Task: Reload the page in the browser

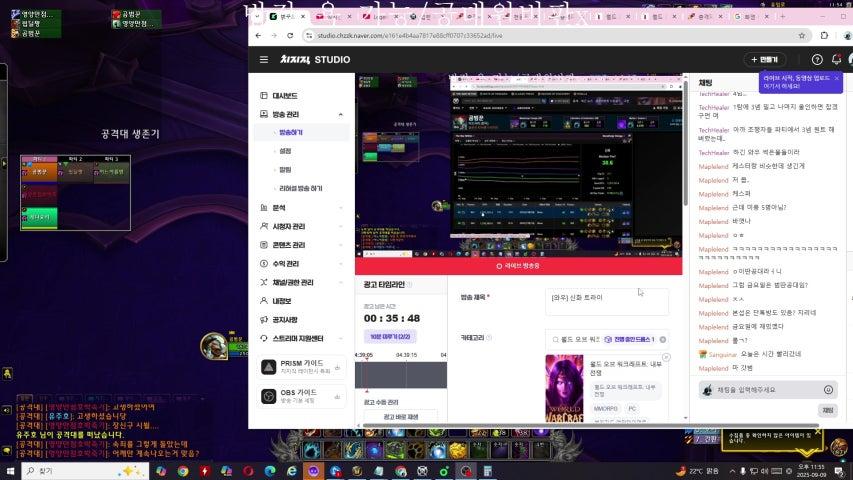Action: pos(290,35)
